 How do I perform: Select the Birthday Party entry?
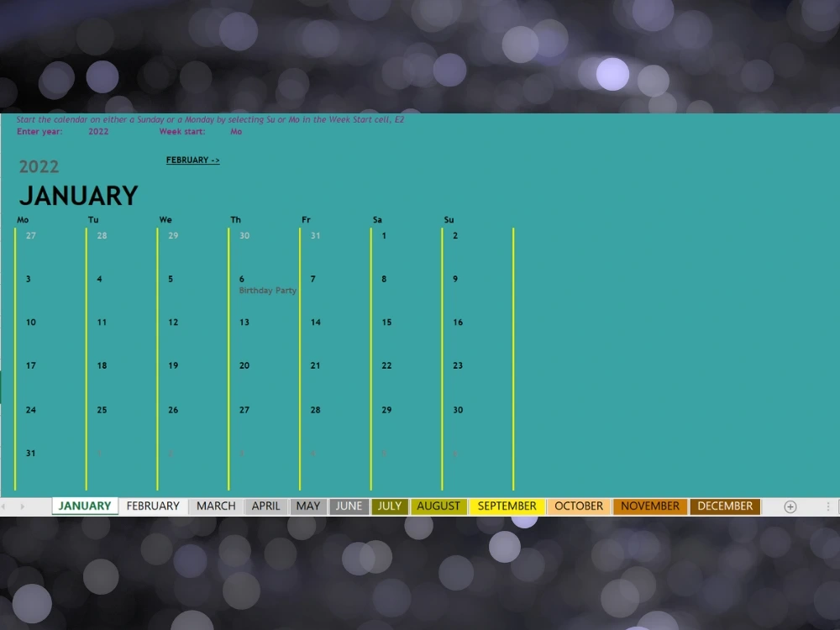pyautogui.click(x=267, y=291)
